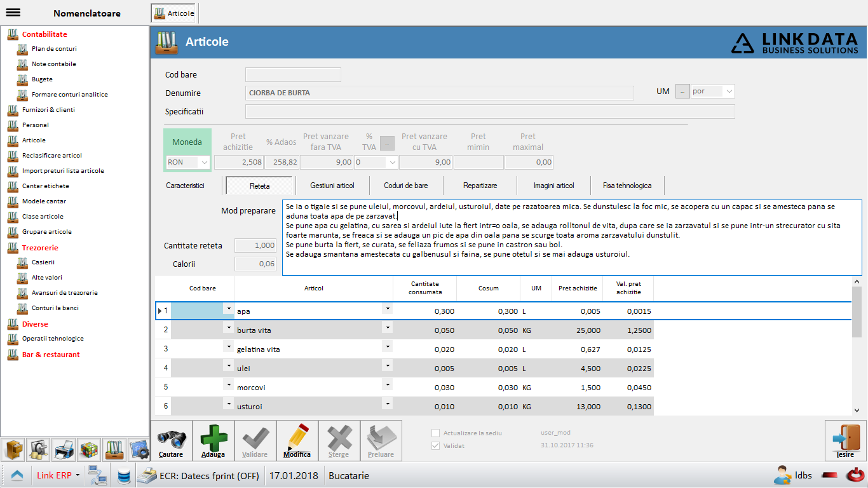Viewport: 868px width, 488px height.
Task: Open the binders nomenclatoare module icon
Action: click(x=113, y=449)
